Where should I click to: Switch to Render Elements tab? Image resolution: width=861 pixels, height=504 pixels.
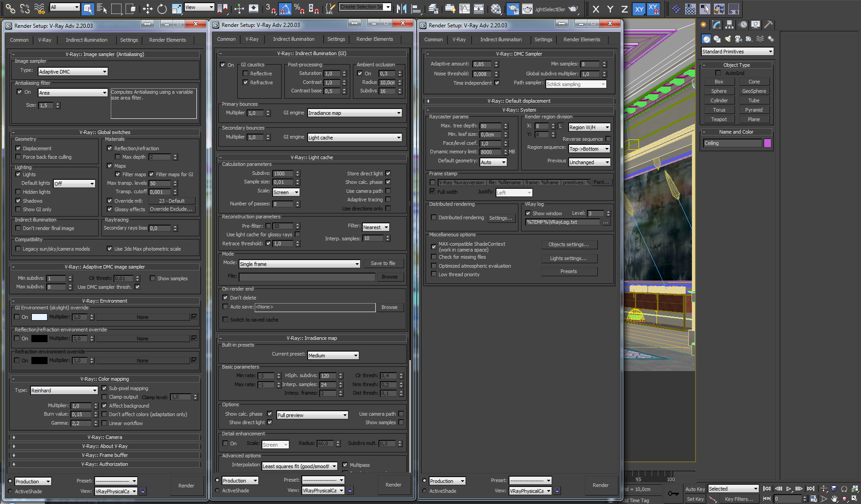click(169, 39)
